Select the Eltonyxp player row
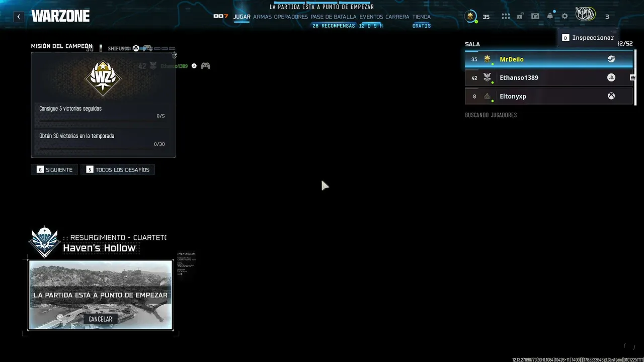The height and width of the screenshot is (362, 644). 549,96
